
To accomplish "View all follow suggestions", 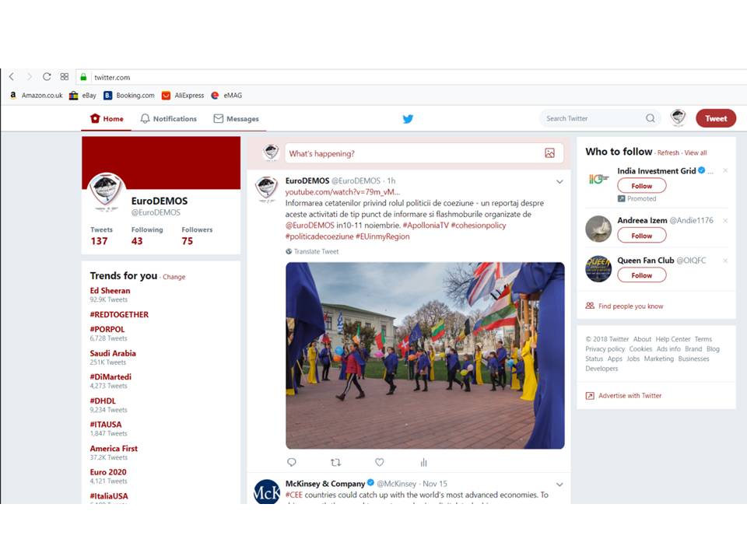I will [696, 153].
